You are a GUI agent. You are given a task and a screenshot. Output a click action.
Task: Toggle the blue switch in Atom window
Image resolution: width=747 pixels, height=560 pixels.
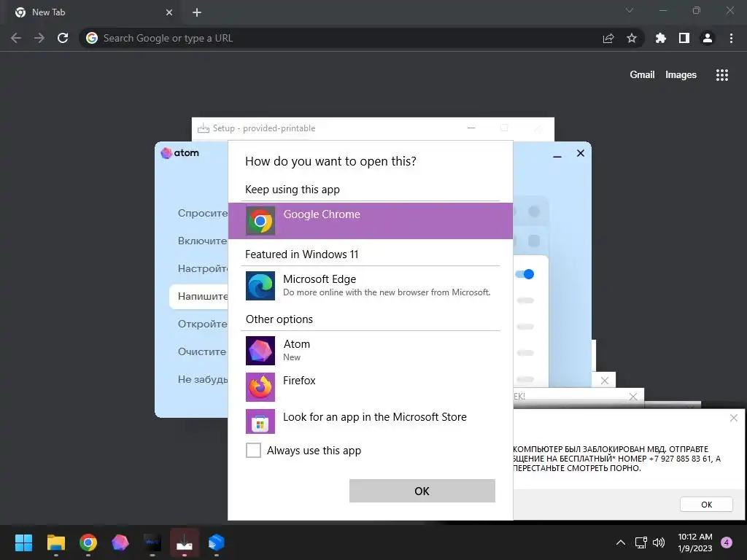pos(525,274)
